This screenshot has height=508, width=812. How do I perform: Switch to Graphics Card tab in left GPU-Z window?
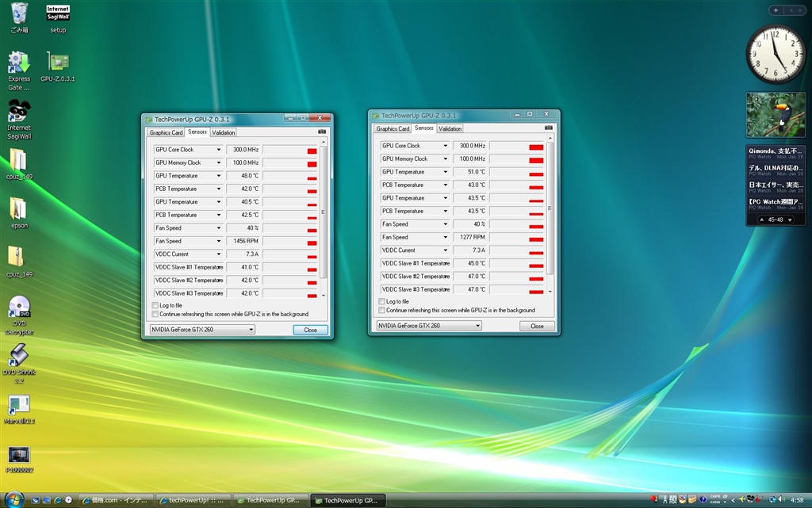pos(167,132)
